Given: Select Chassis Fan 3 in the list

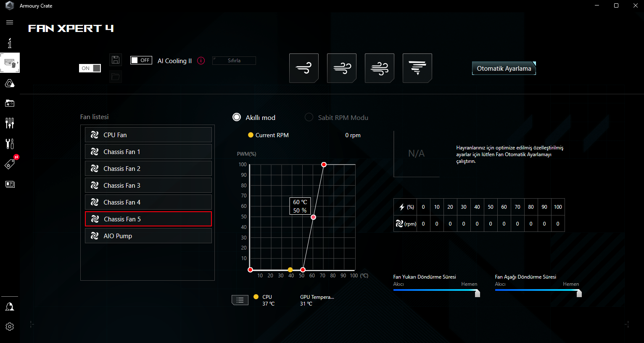Looking at the screenshot, I should click(x=148, y=185).
